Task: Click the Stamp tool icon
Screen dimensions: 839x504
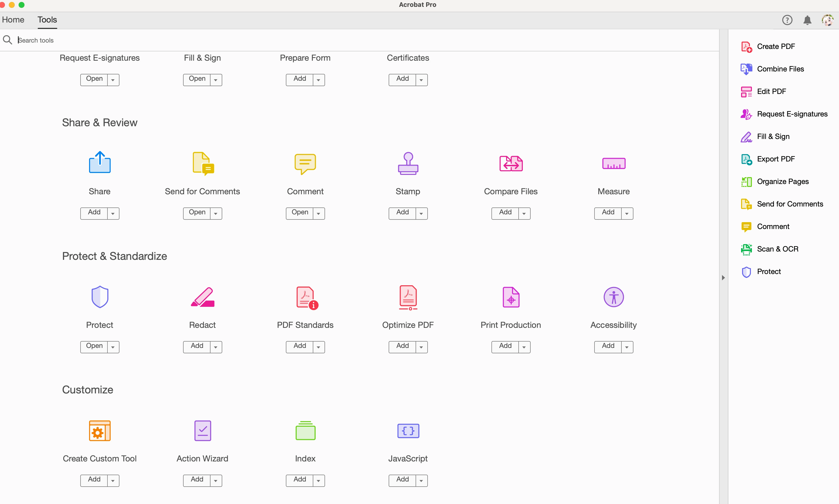Action: 408,163
